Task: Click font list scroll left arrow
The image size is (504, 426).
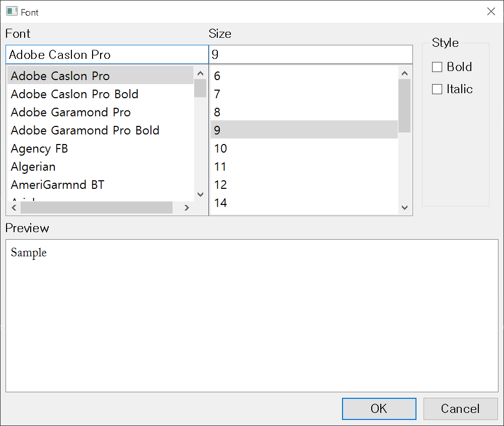Action: click(14, 208)
